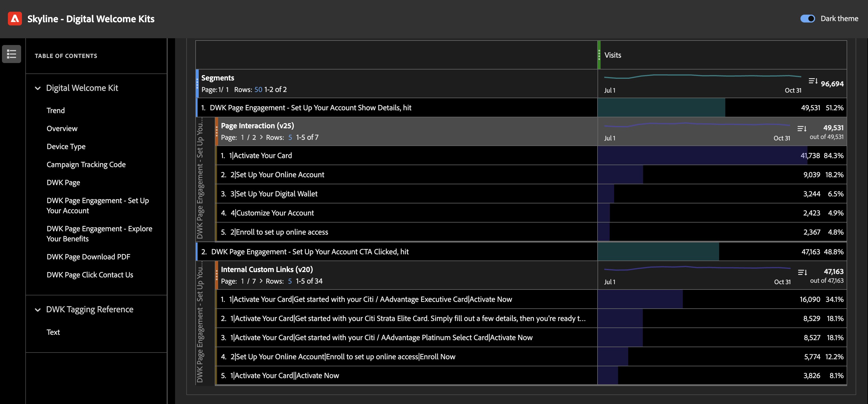Toggle the table of contents panel icon
This screenshot has width=868, height=404.
pos(12,54)
